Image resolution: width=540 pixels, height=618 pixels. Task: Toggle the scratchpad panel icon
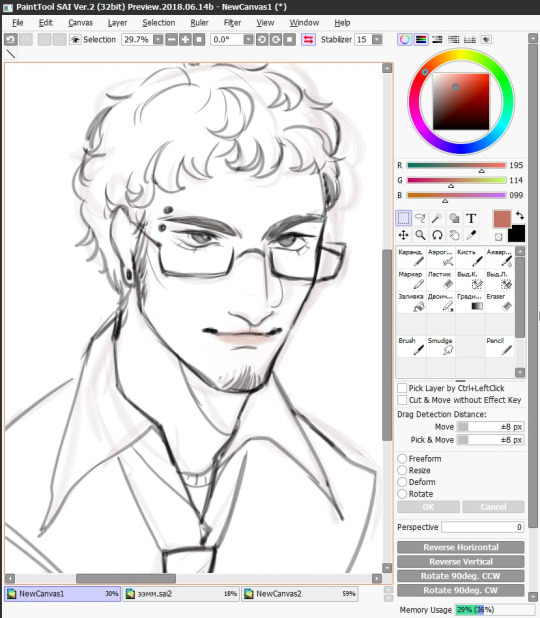[486, 39]
